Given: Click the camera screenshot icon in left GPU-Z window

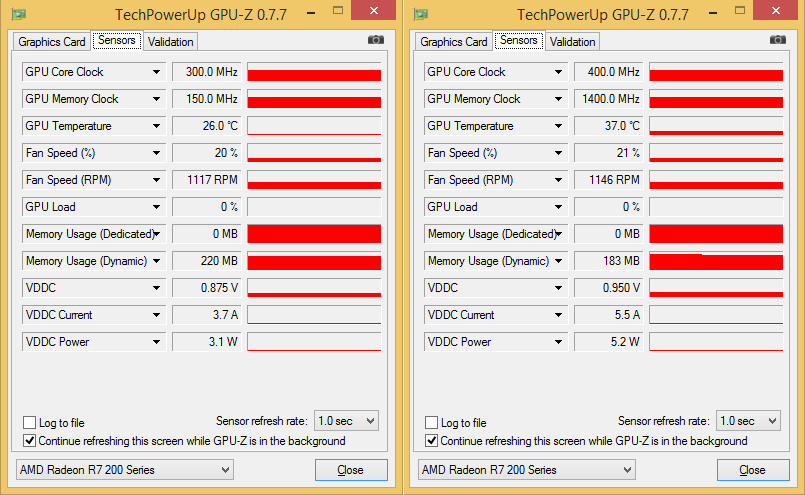Looking at the screenshot, I should pos(376,40).
